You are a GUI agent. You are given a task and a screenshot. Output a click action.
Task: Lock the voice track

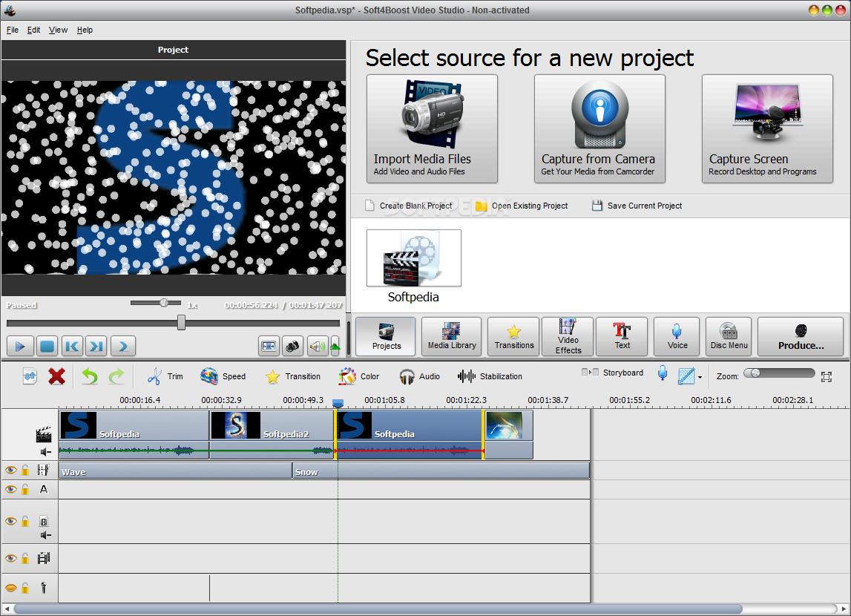[25, 588]
